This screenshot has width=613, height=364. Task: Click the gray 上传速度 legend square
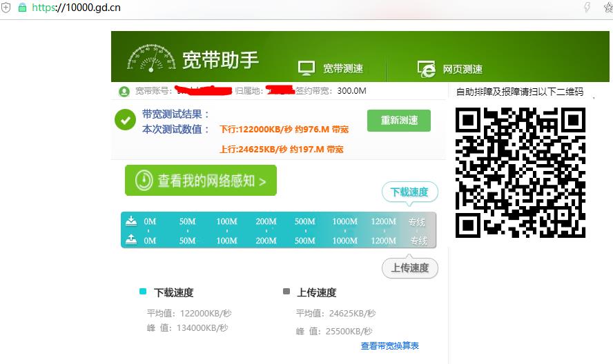[286, 292]
